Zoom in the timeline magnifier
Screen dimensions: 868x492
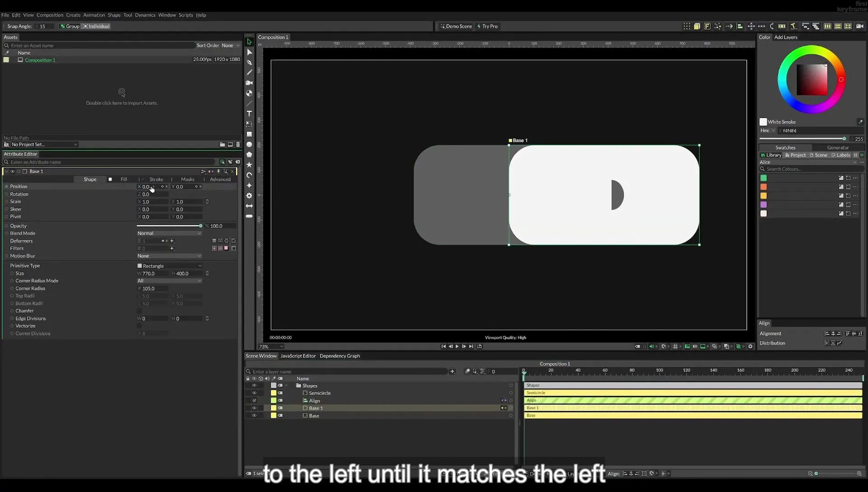click(x=859, y=473)
